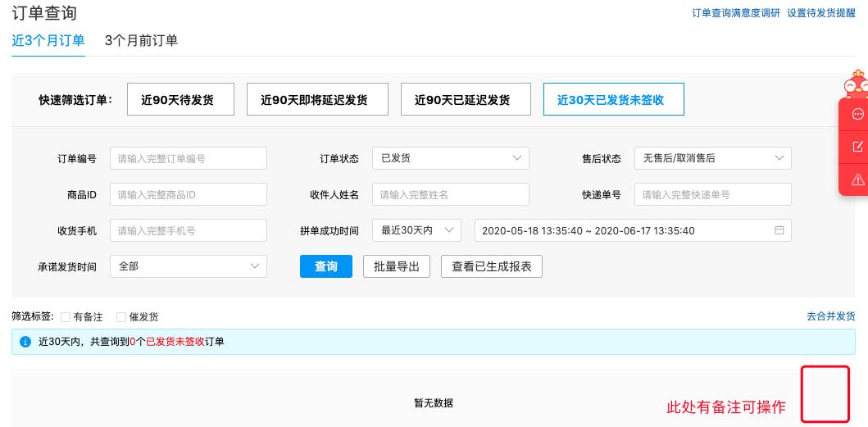Image resolution: width=868 pixels, height=427 pixels.
Task: Focus the 商品ID input field
Action: tap(189, 194)
